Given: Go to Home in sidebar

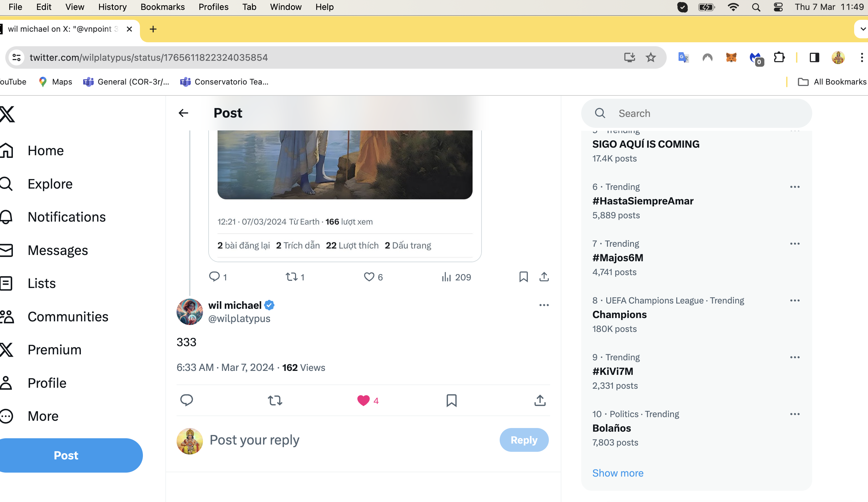Looking at the screenshot, I should click(x=32, y=151).
